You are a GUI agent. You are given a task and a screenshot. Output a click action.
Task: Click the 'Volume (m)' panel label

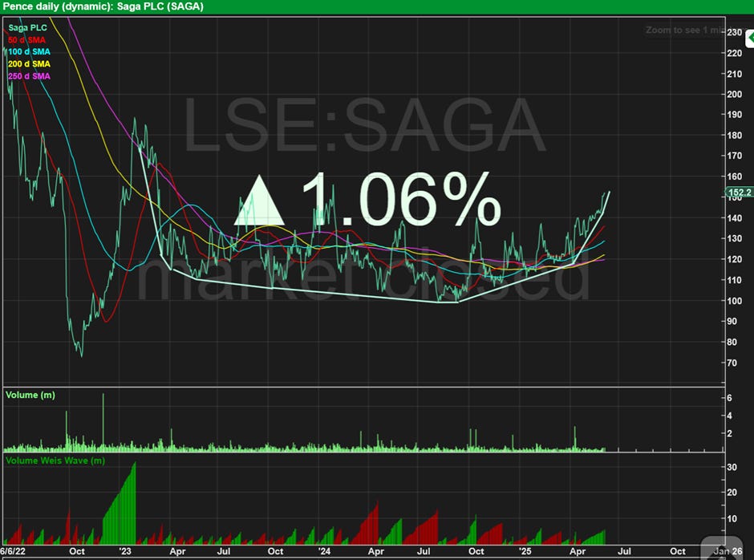coord(30,395)
